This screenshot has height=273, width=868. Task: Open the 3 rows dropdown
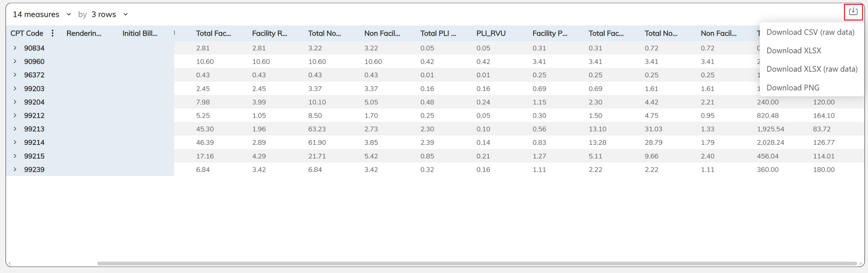click(109, 14)
